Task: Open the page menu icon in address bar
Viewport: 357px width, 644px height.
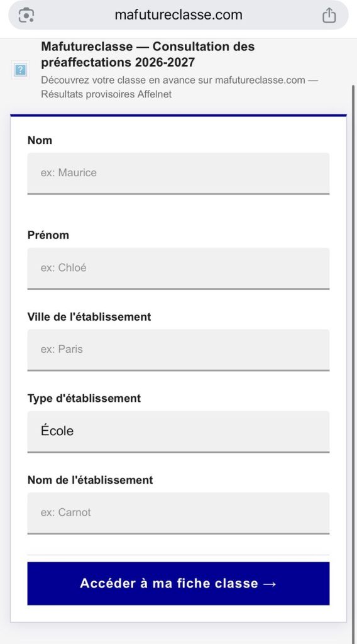Action: (26, 15)
